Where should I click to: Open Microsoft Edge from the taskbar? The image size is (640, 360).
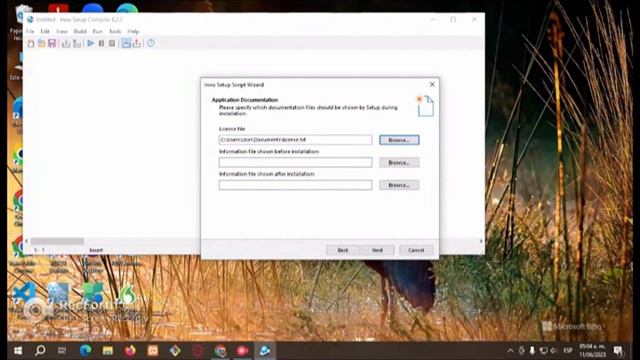[85, 351]
